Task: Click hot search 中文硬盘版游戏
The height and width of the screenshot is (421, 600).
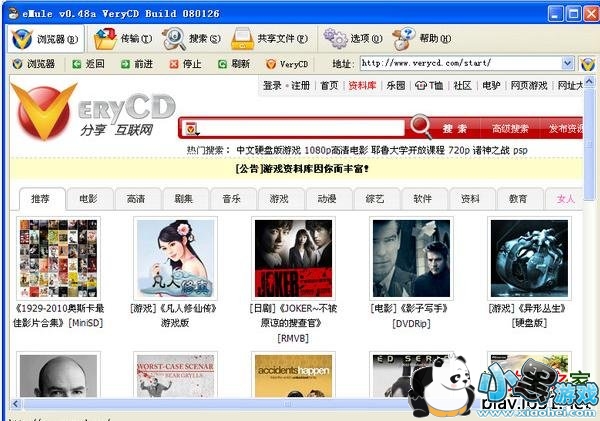Action: 269,150
